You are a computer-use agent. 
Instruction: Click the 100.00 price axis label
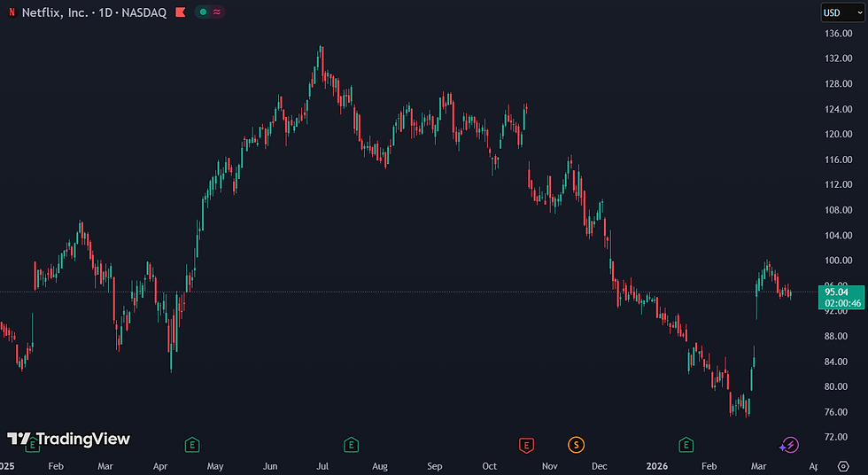click(x=838, y=261)
